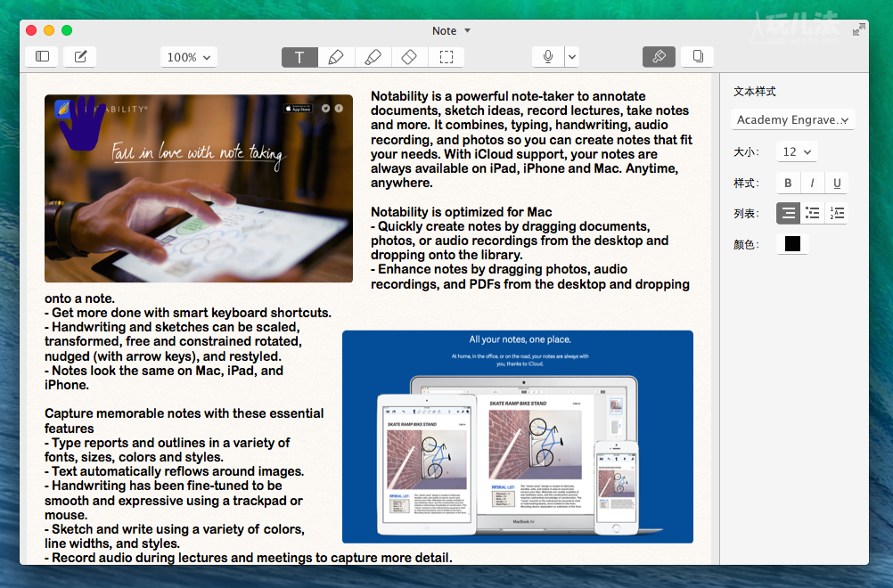Open the black text color swatch
The height and width of the screenshot is (588, 893).
point(792,243)
